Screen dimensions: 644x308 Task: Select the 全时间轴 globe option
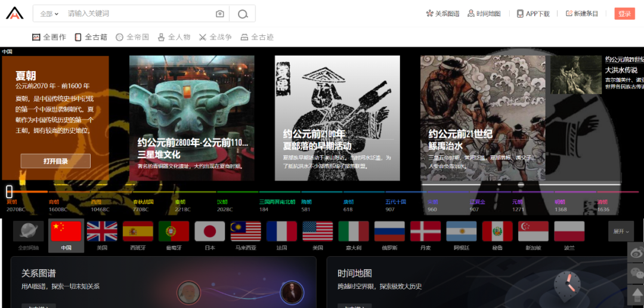pyautogui.click(x=29, y=236)
